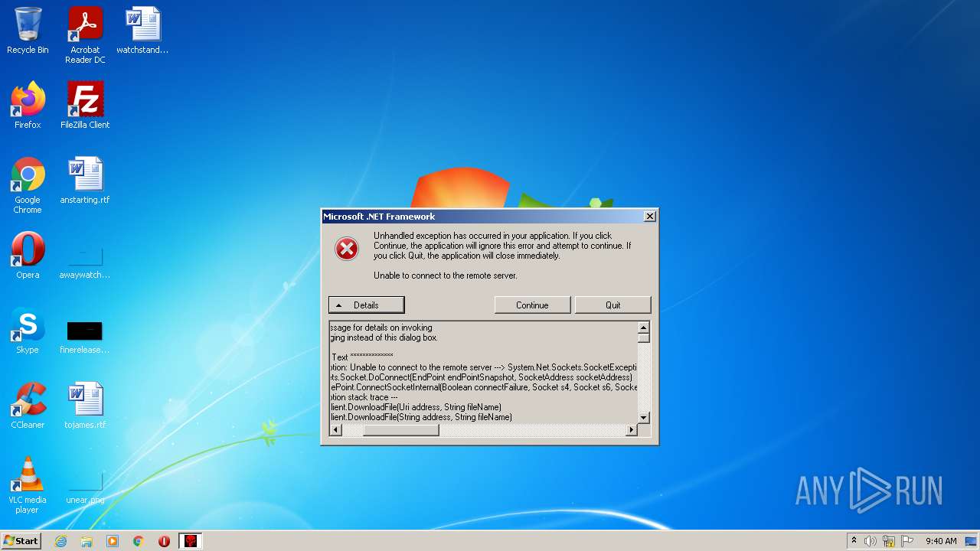The image size is (980, 551).
Task: Click the DownloadFile(Uri address, String fileName) line
Action: pyautogui.click(x=416, y=407)
